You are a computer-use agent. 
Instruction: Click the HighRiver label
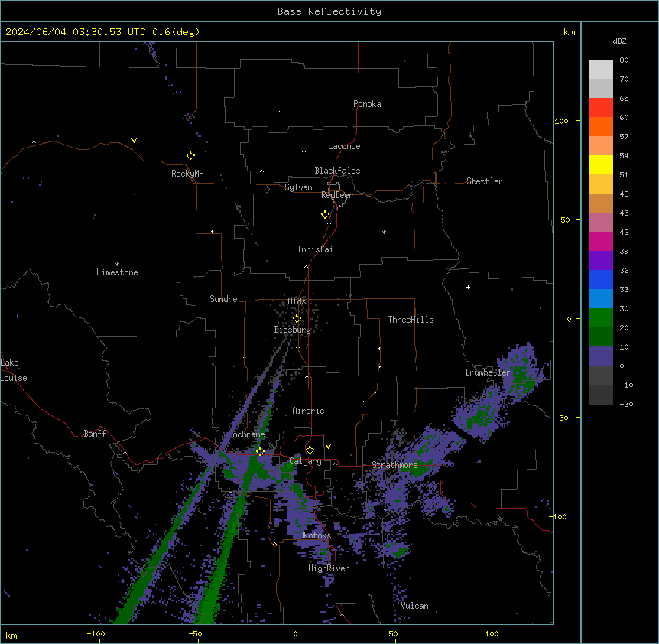coord(329,568)
